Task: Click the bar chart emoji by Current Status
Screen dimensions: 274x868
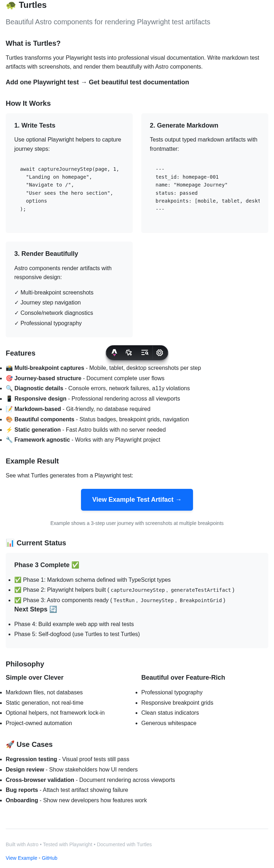Action: (10, 543)
